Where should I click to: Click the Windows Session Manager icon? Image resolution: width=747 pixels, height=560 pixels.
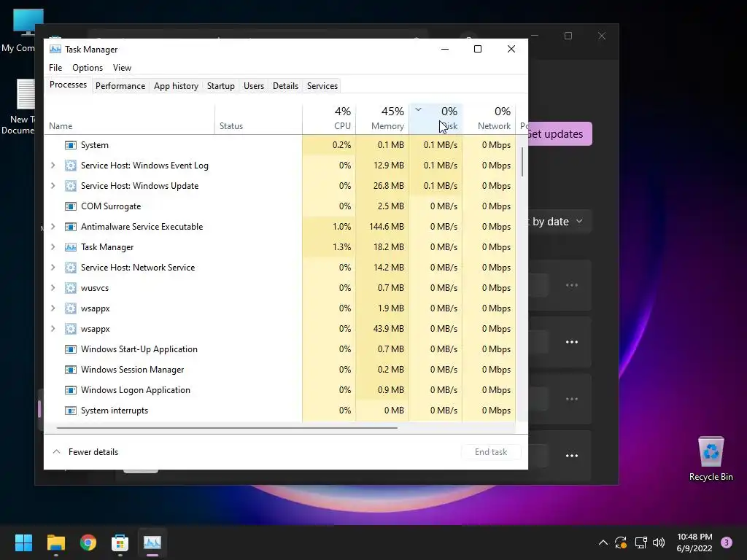click(71, 370)
